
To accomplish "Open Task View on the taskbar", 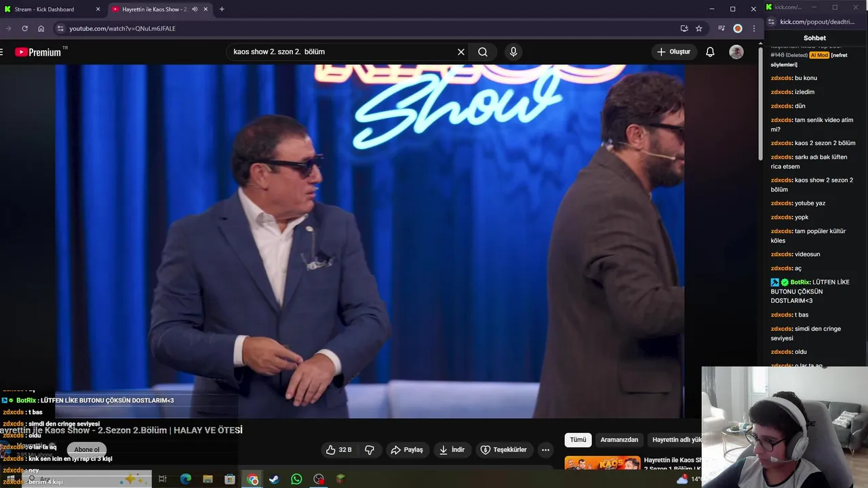I will pos(163,479).
